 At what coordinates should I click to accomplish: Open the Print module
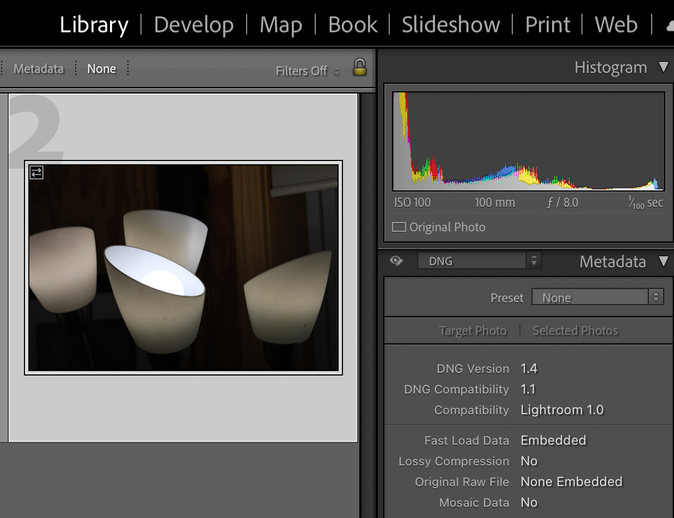(547, 25)
